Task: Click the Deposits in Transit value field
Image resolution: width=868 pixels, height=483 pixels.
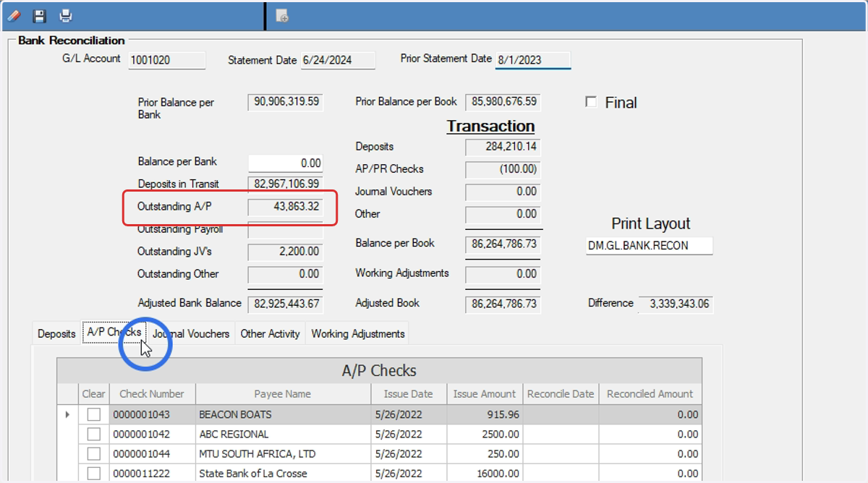Action: click(x=285, y=184)
